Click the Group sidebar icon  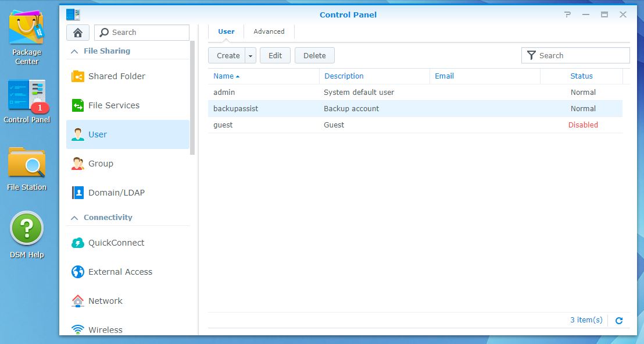(78, 164)
